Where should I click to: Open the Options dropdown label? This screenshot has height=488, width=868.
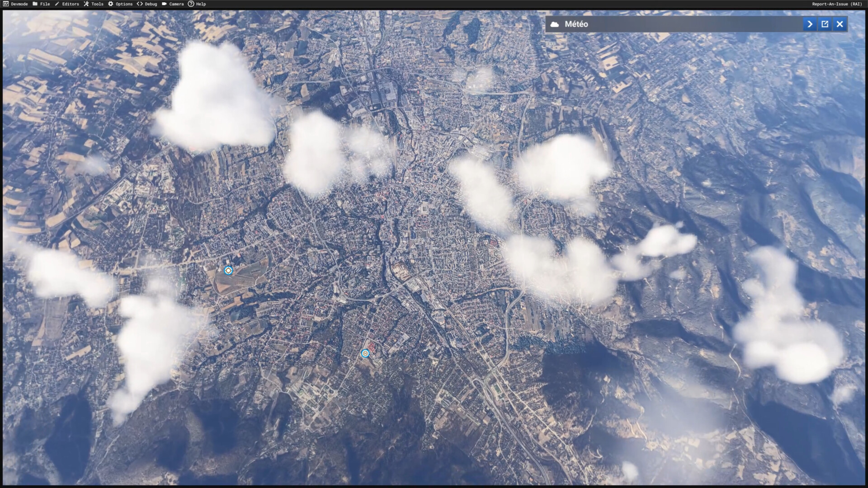[124, 4]
